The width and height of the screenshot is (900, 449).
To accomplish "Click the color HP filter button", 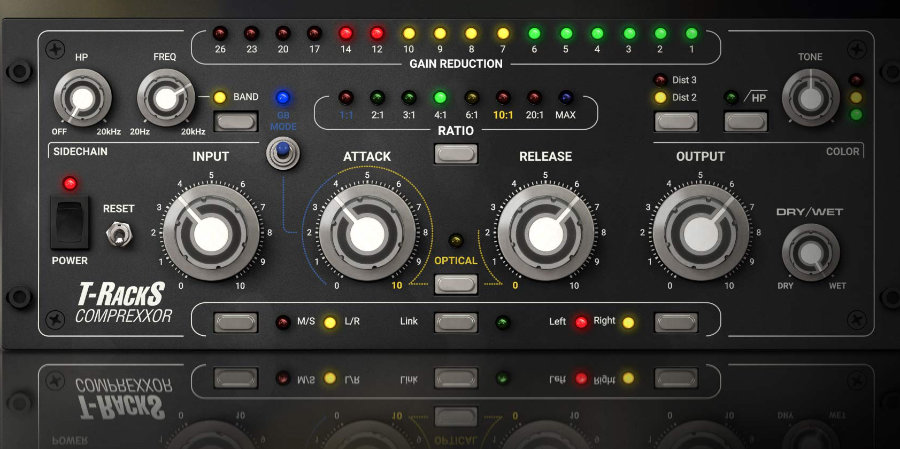I will 746,121.
